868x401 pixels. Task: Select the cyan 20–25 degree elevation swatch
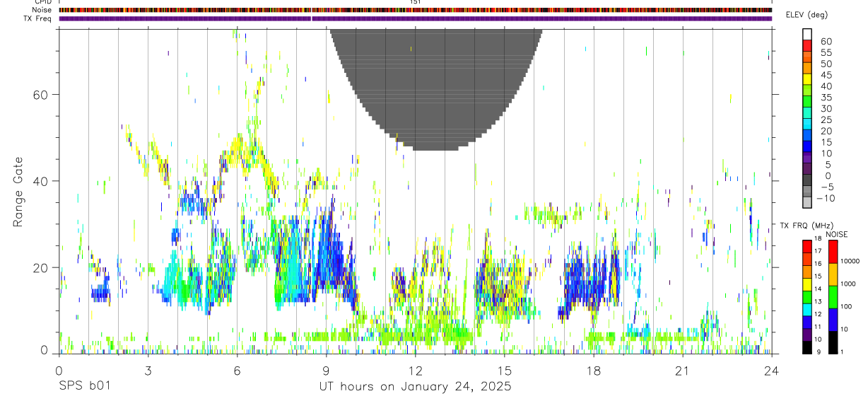point(807,124)
